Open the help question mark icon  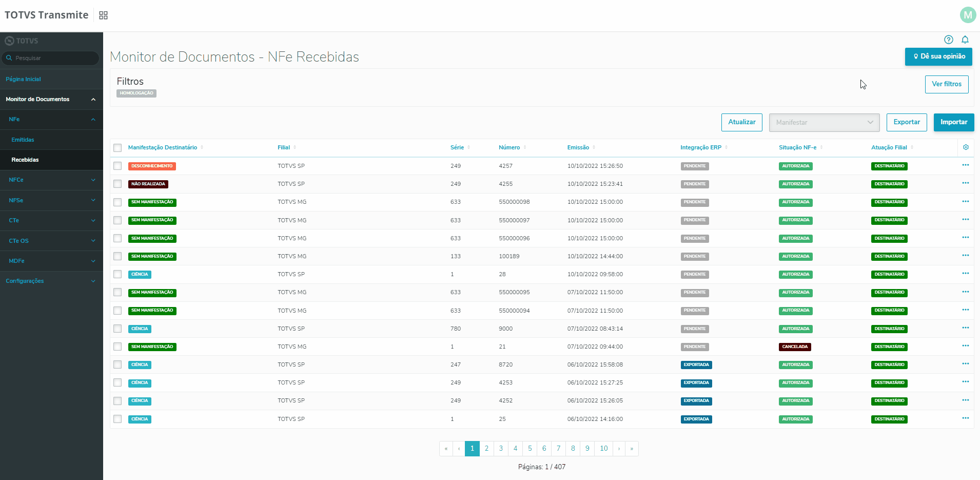949,40
